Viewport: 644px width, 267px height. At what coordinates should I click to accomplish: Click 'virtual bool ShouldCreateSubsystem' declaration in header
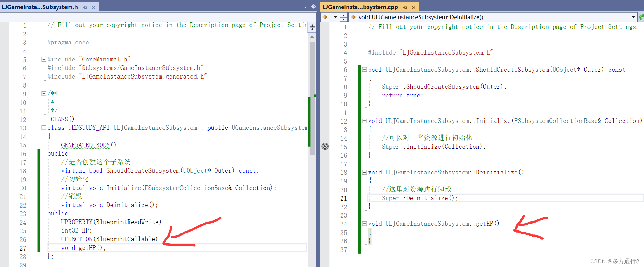coord(160,170)
